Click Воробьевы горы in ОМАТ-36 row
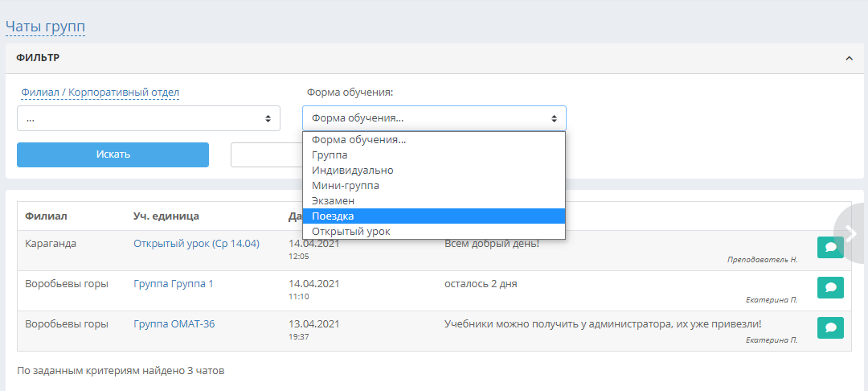The image size is (868, 391). pyautogui.click(x=67, y=324)
